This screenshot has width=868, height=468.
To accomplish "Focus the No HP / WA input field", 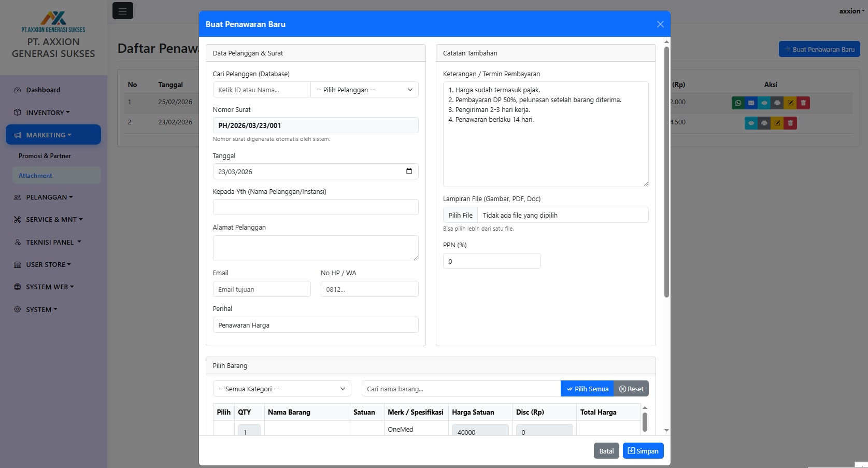I will coord(369,289).
